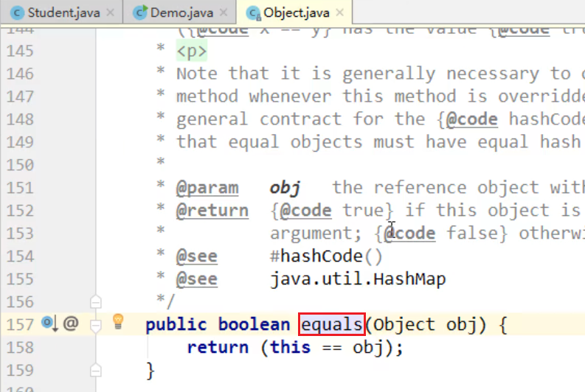The width and height of the screenshot is (585, 392).
Task: Click line number 145 in the gutter
Action: click(x=20, y=51)
